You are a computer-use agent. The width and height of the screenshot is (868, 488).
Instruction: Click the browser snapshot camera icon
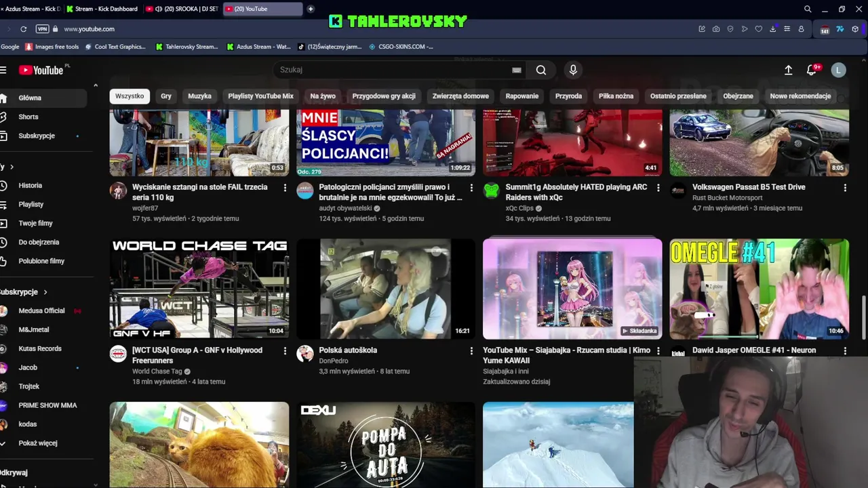click(716, 29)
